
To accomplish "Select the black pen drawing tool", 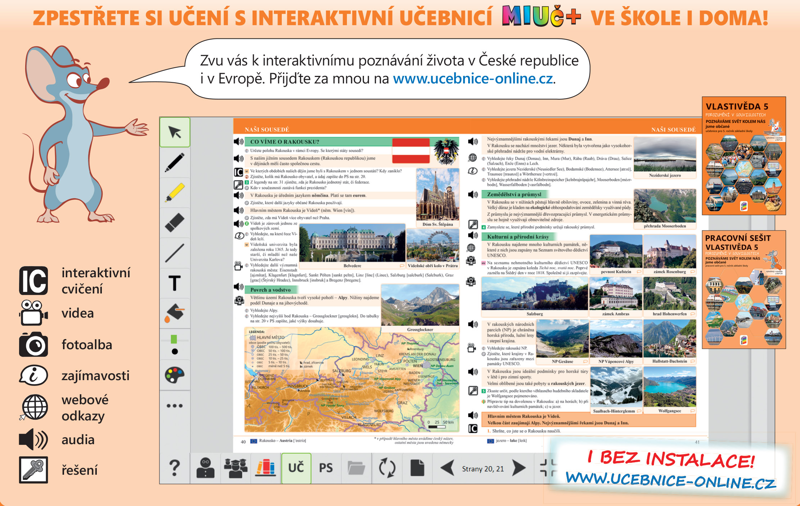I will click(x=174, y=163).
